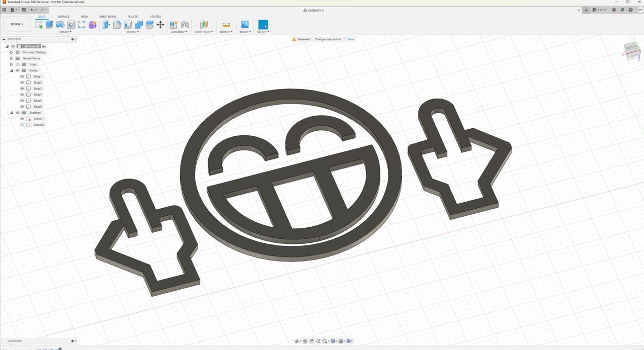
Task: Click the Redo arrow
Action: (x=42, y=10)
